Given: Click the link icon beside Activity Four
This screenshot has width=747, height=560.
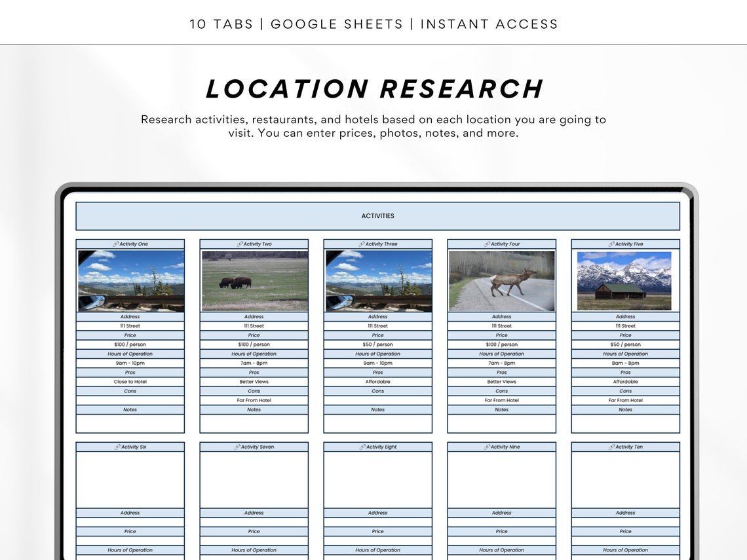Looking at the screenshot, I should click(486, 243).
